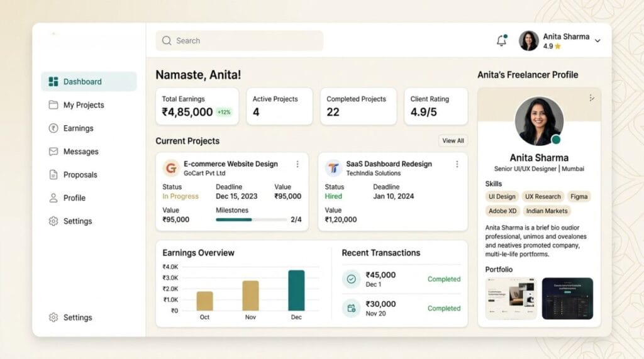Click the Dec 15, 2023 deadline
Screen dimensions: 644x359
[236, 196]
